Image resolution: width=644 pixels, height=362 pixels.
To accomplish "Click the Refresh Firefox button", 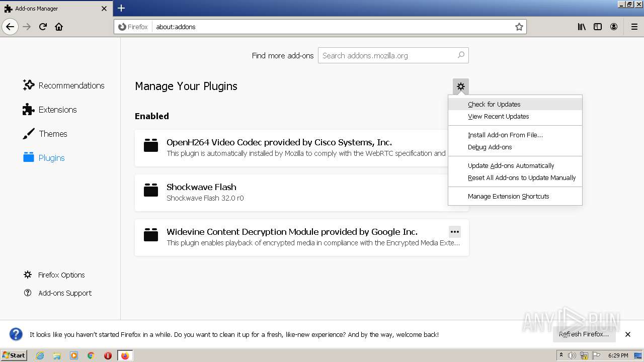I will click(x=584, y=334).
